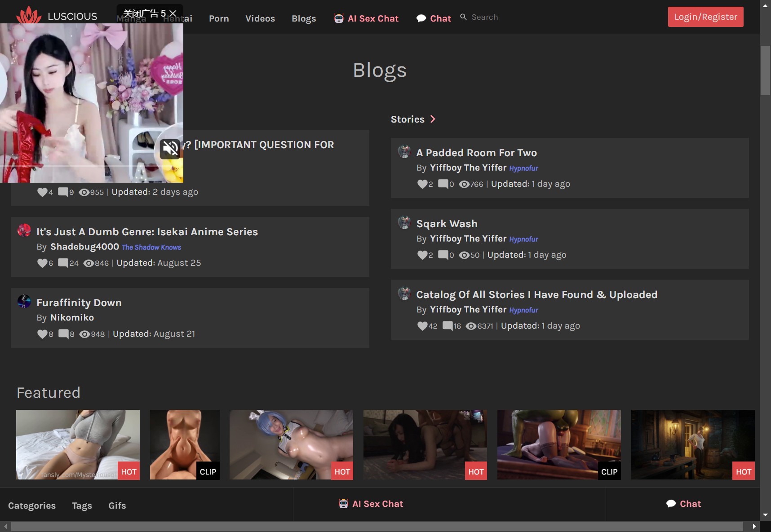Open the Catalog Of All Stories post

tap(536, 295)
